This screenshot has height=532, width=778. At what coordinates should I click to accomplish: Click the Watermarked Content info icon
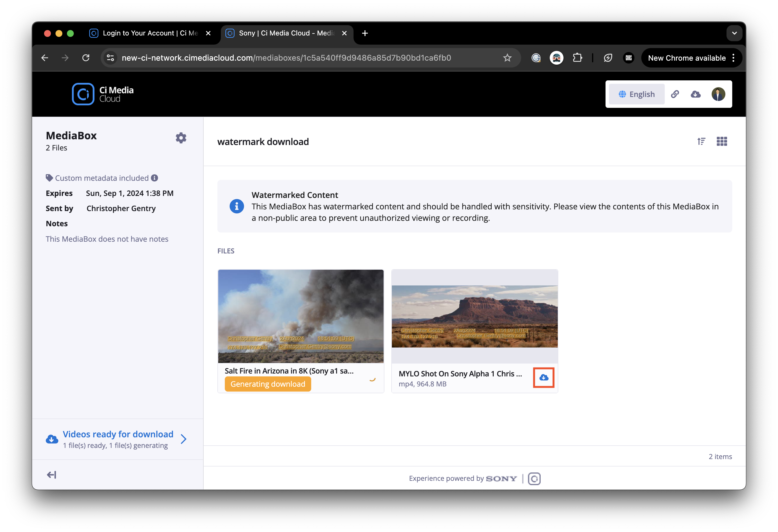click(236, 206)
